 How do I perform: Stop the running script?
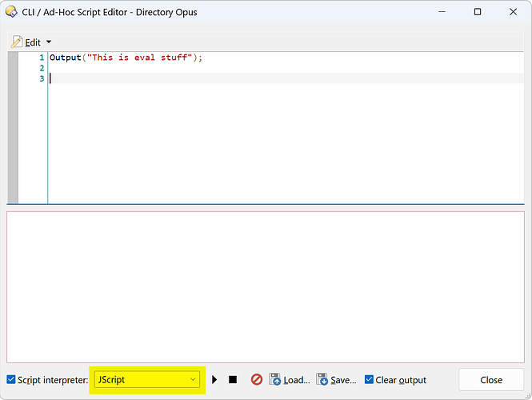coord(233,379)
